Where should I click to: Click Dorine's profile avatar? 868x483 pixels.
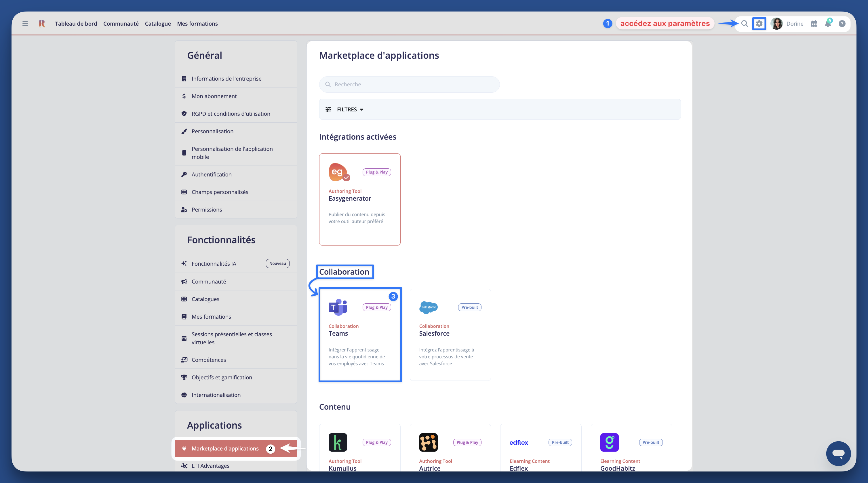click(777, 24)
